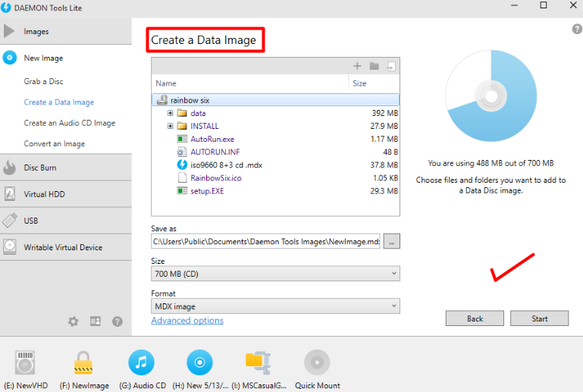Click the 27.9 MB size value
Viewport: 583px width, 392px height.
click(384, 126)
